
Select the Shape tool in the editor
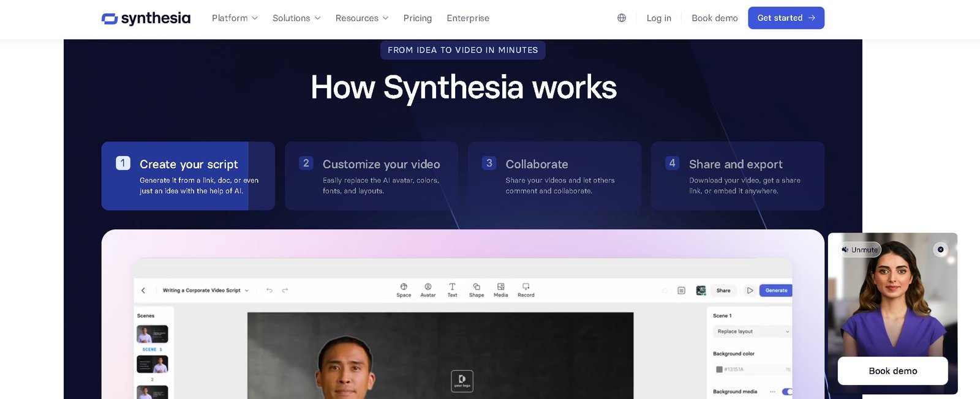pos(477,290)
